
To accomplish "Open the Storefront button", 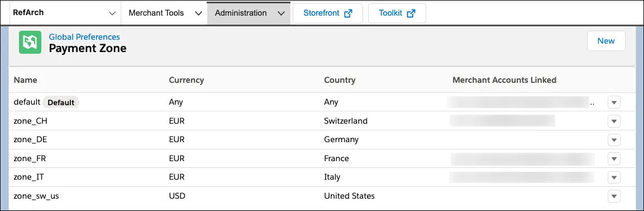I will (x=328, y=13).
